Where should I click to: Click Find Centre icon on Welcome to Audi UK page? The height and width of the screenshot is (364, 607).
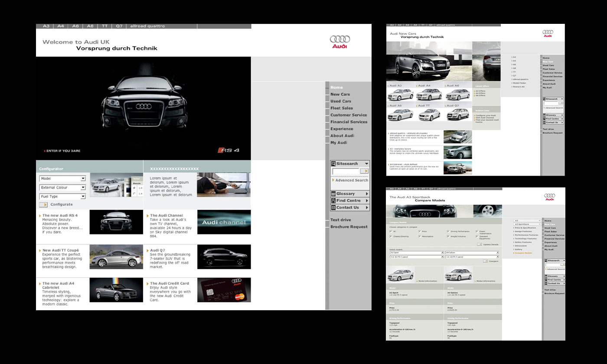(333, 201)
